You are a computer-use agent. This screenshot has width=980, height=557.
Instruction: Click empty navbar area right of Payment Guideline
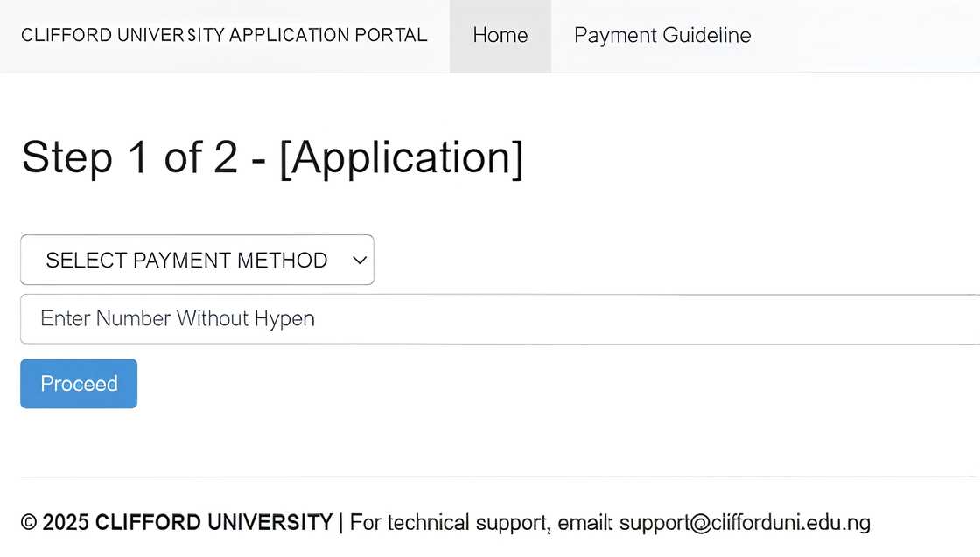(866, 35)
